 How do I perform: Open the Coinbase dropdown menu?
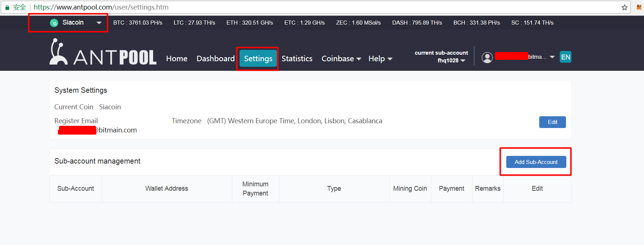pos(341,59)
